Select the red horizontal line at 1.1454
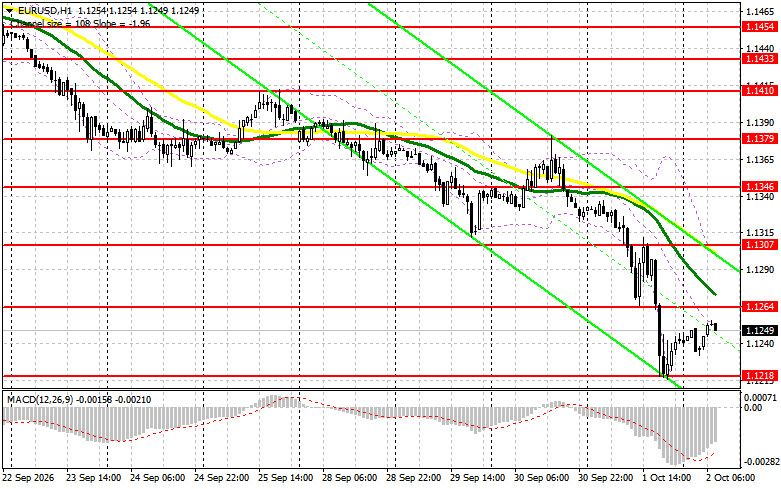 coord(371,27)
